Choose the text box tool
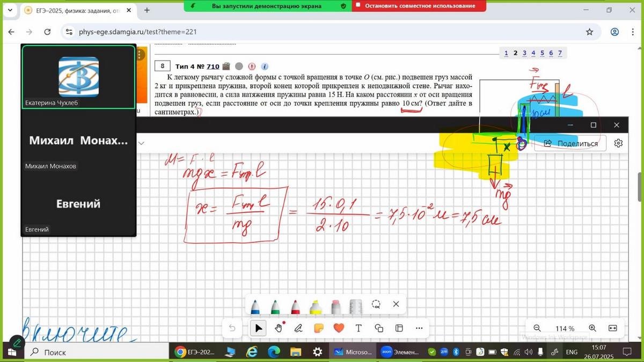This screenshot has width=644, height=362. click(x=358, y=328)
